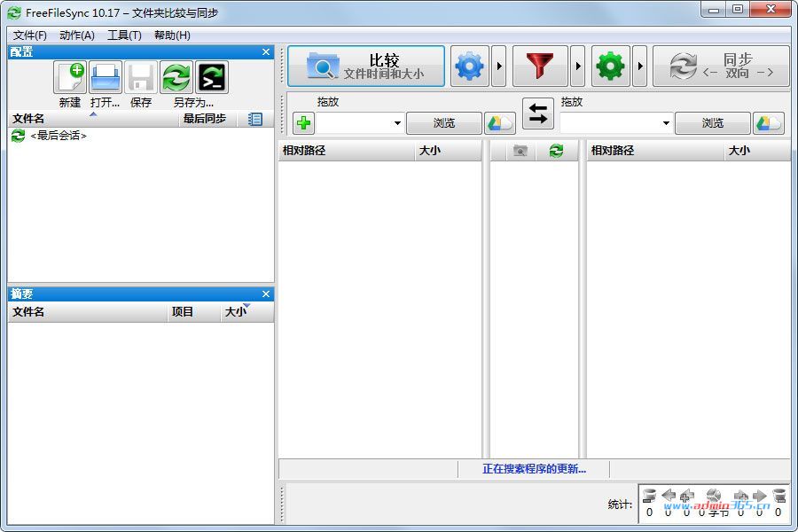Click the right cloud storage icon
Viewport: 798px width, 532px height.
(769, 123)
